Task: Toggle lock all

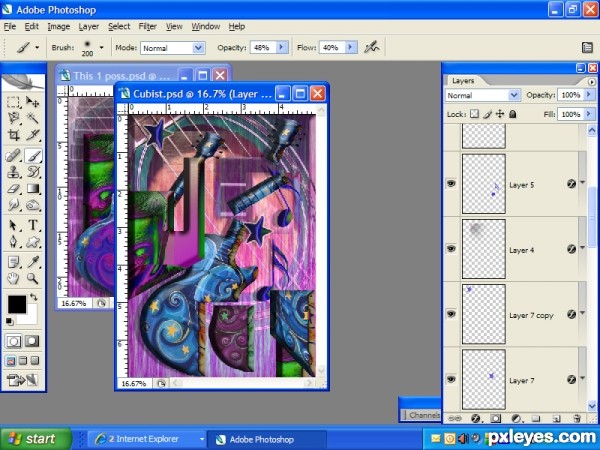Action: click(x=513, y=114)
